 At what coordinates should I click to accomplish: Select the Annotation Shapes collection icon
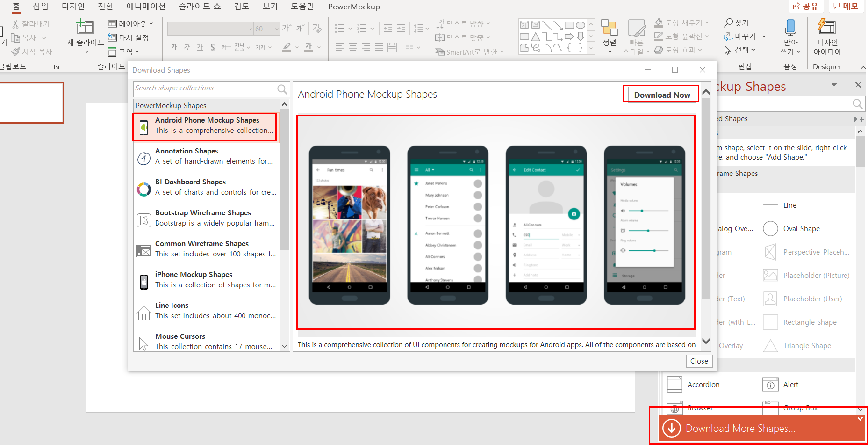pyautogui.click(x=144, y=159)
